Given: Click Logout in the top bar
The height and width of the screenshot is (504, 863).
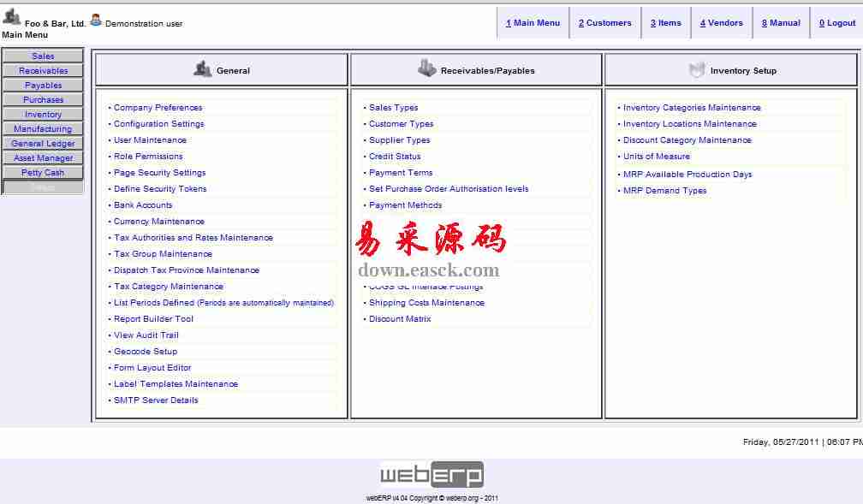Looking at the screenshot, I should (836, 23).
